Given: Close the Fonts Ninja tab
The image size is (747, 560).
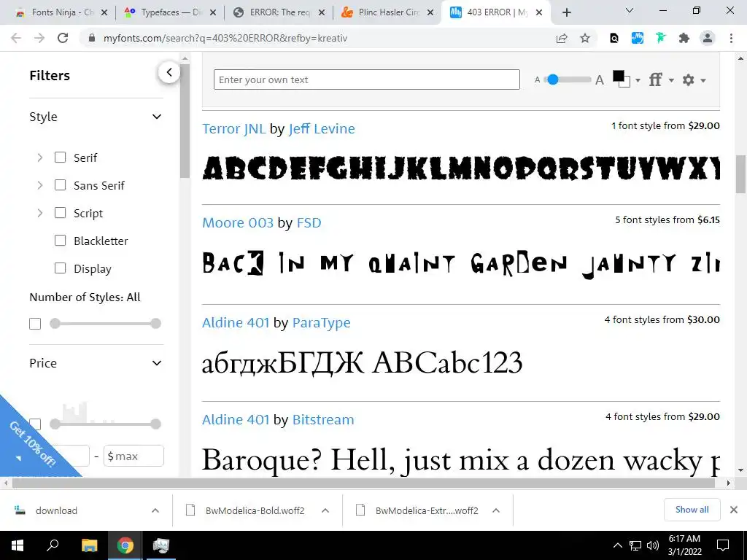Looking at the screenshot, I should 104,13.
